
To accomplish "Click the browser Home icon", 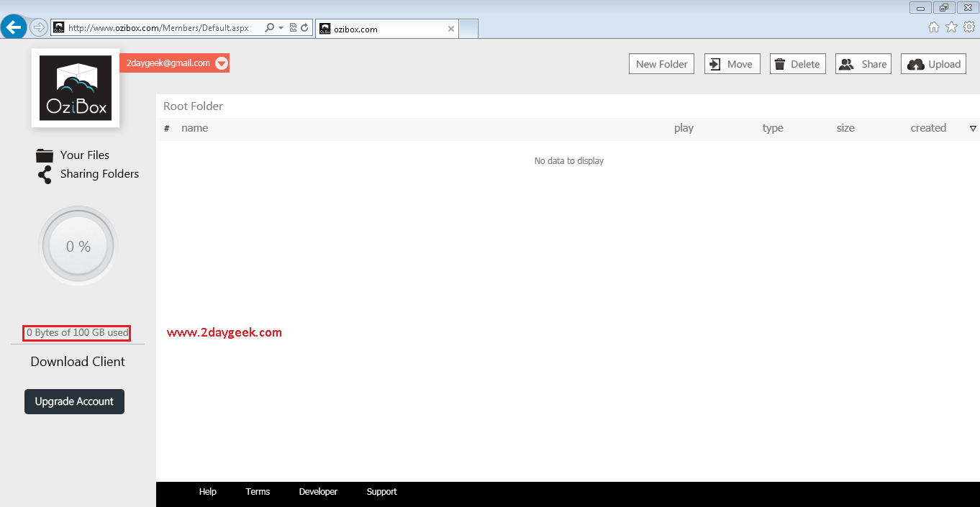I will [934, 27].
